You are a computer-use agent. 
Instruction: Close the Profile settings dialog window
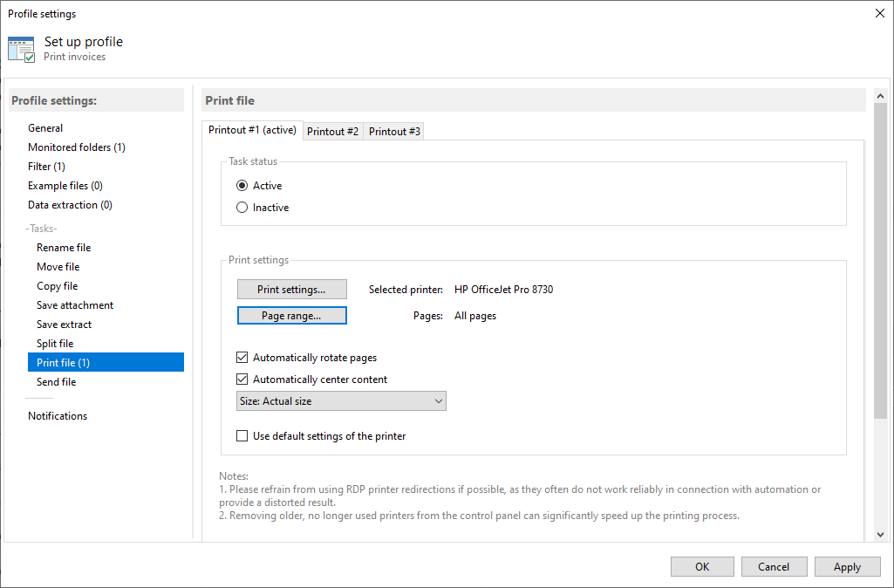click(x=877, y=13)
